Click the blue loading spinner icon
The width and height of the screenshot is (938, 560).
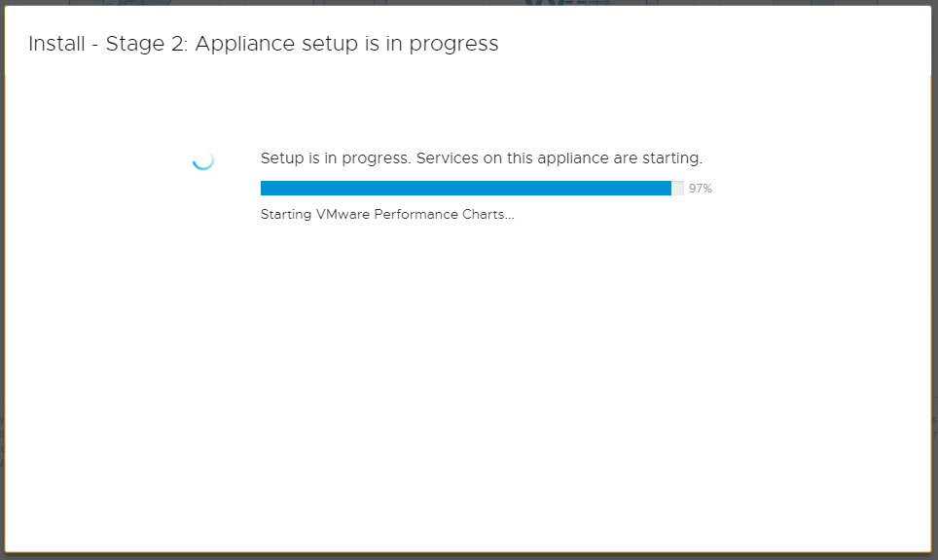202,159
